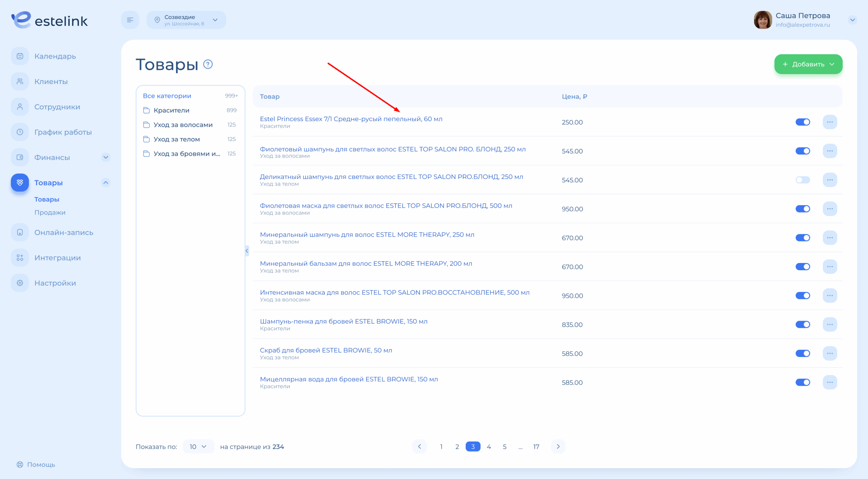Click Саша Петрова profile avatar

pyautogui.click(x=763, y=20)
